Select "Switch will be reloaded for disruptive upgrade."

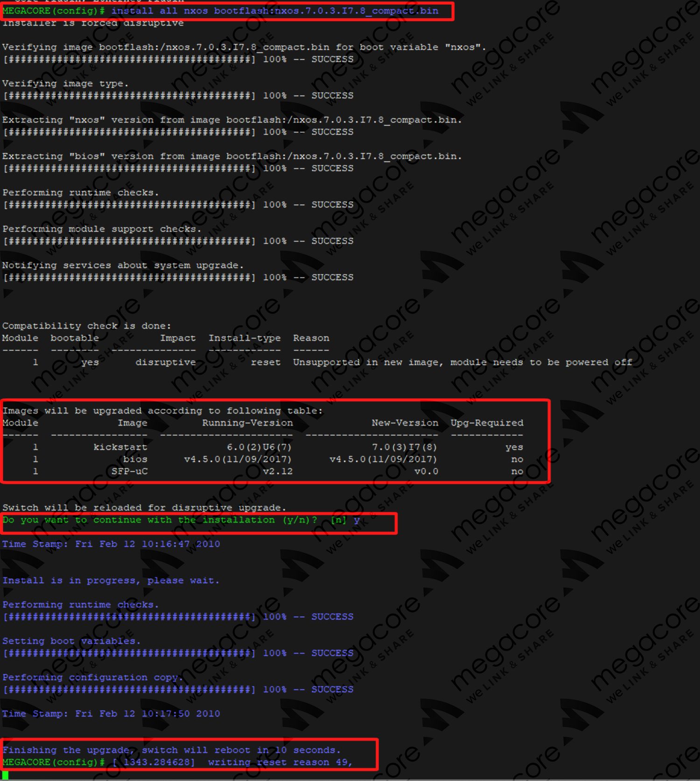[144, 508]
